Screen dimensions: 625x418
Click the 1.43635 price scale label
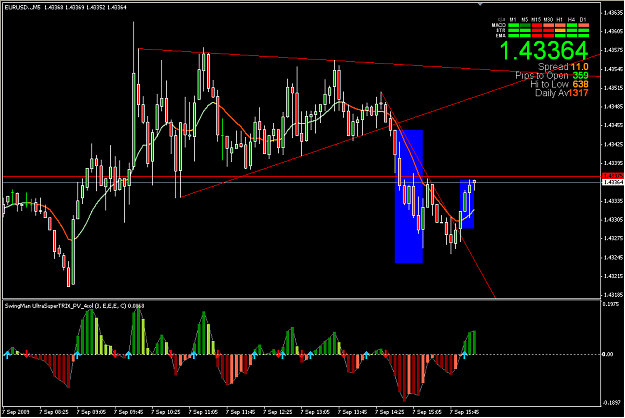pyautogui.click(x=613, y=12)
